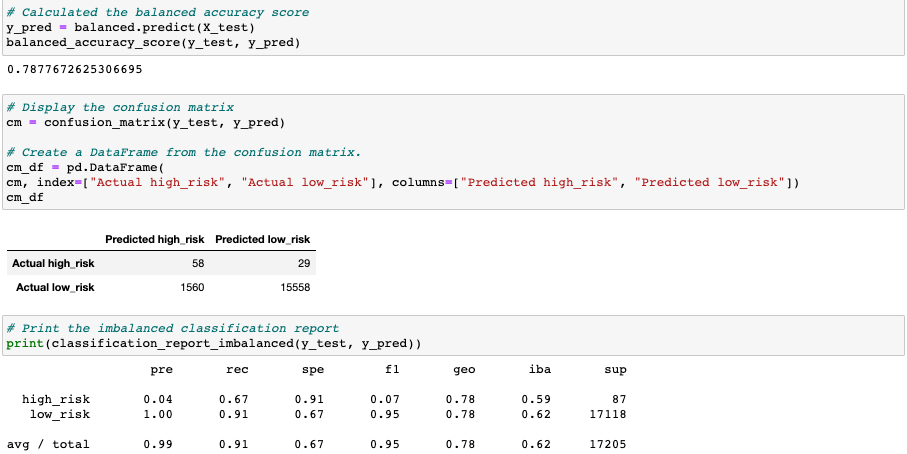Click the 'Predicted high_risk' column header
Image resolution: width=907 pixels, height=454 pixels.
[x=154, y=239]
